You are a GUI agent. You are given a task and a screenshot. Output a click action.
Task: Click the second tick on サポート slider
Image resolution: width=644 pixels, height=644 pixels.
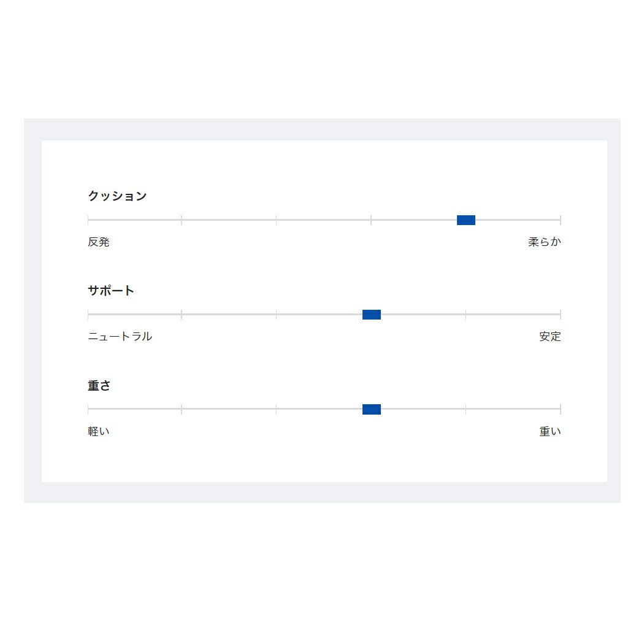click(x=182, y=315)
